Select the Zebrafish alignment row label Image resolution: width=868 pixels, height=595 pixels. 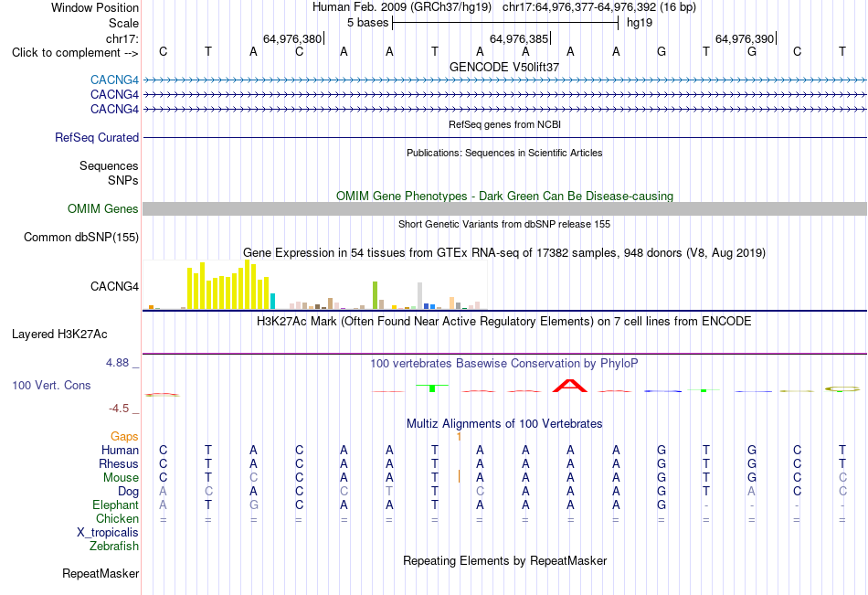coord(114,547)
